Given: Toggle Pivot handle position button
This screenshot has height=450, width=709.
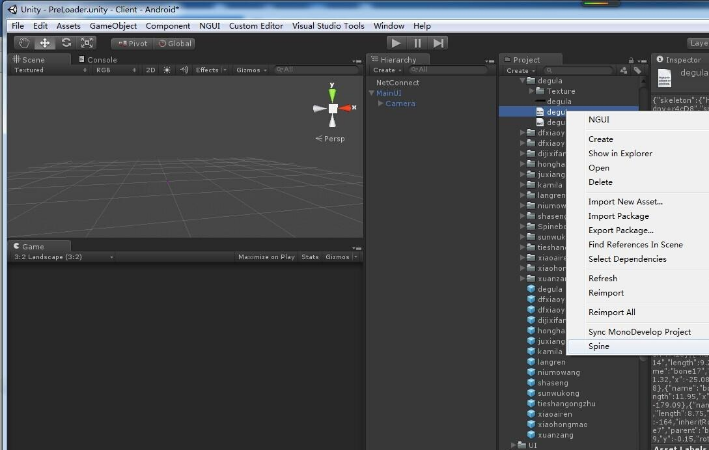Looking at the screenshot, I should [132, 43].
